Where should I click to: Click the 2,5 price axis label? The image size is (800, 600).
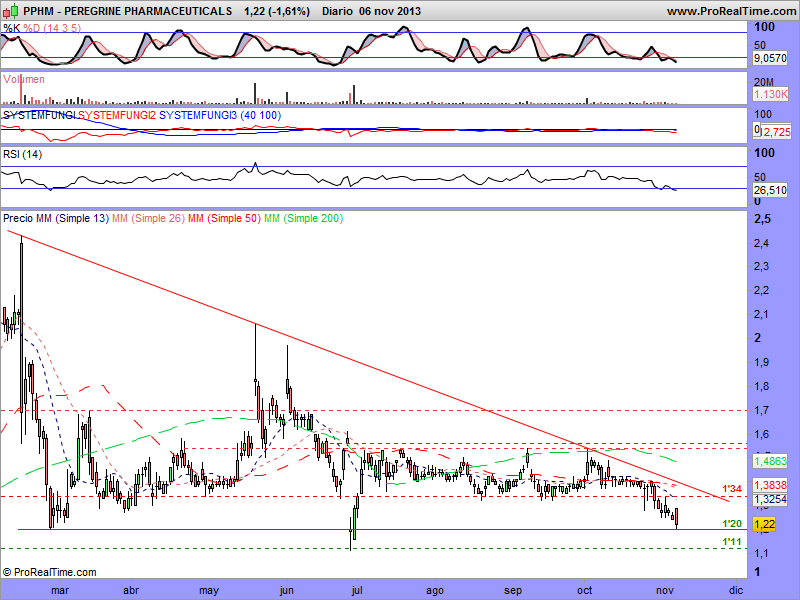(762, 219)
